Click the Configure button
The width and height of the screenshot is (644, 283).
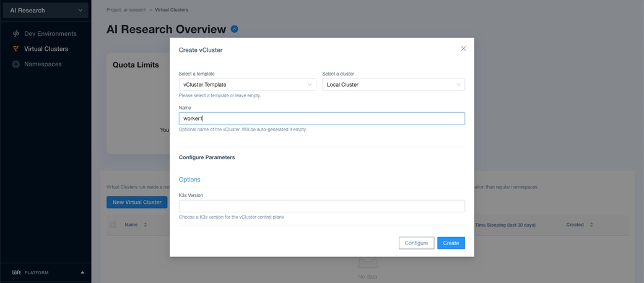click(x=417, y=243)
